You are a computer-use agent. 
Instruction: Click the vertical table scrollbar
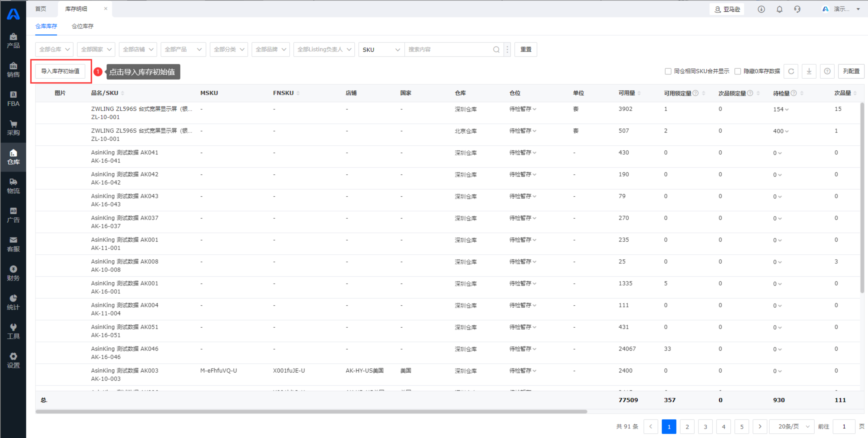(862, 198)
